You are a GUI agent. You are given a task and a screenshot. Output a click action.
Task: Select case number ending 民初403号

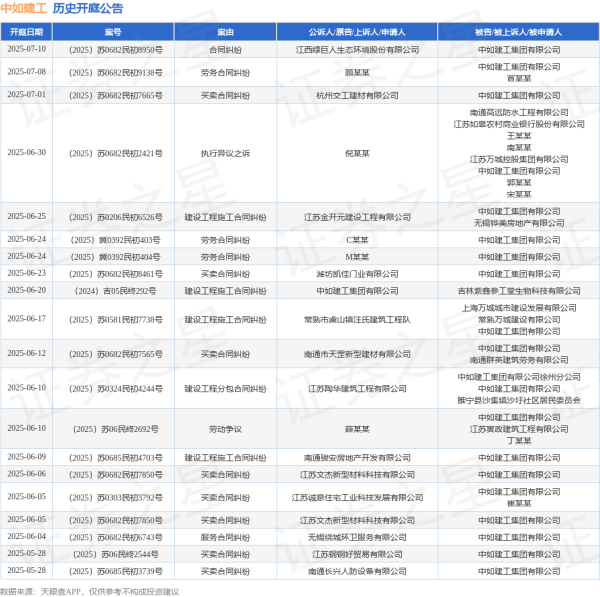[116, 240]
